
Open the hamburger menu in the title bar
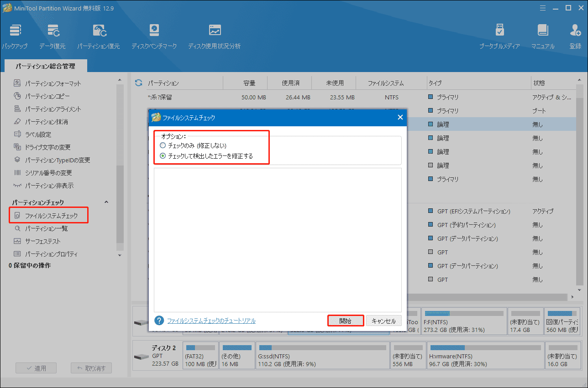coord(542,8)
